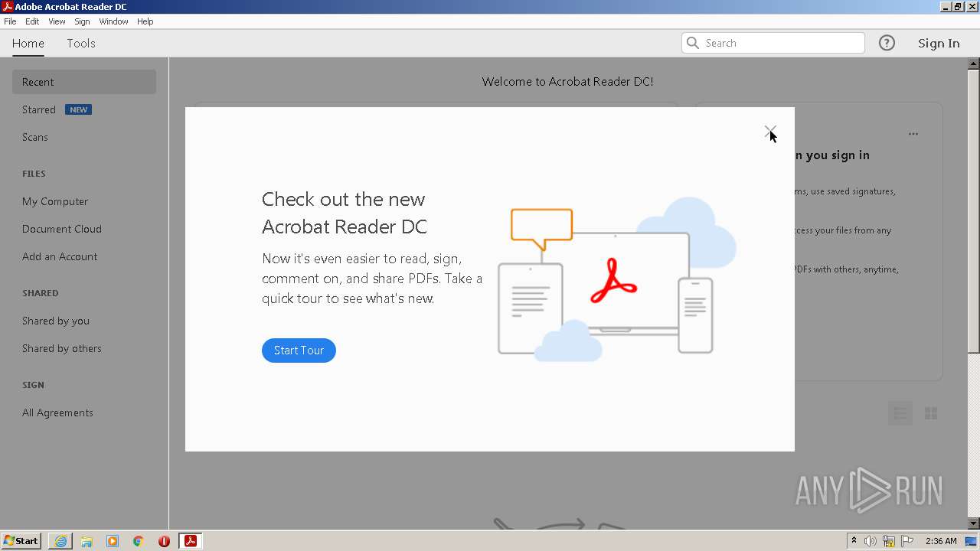This screenshot has height=551, width=980.
Task: Select Scans in the sidebar
Action: (x=35, y=137)
